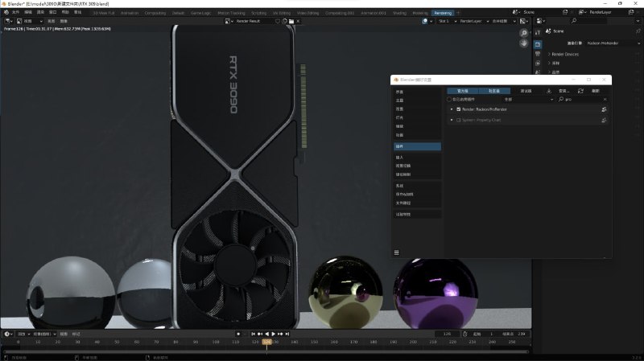Click the refresh arrows icon in add-ons
Viewport: 644px width, 361px height.
pyautogui.click(x=580, y=91)
